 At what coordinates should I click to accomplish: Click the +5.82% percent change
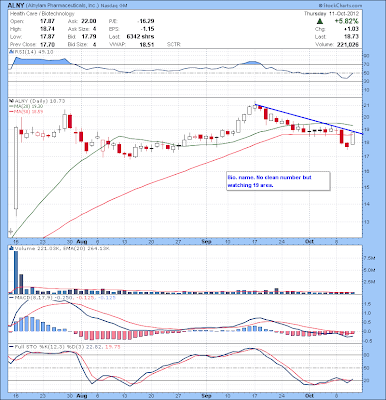tap(347, 21)
